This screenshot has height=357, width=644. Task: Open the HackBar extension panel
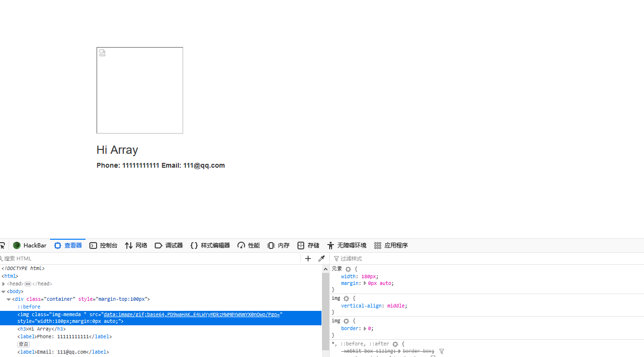point(30,245)
